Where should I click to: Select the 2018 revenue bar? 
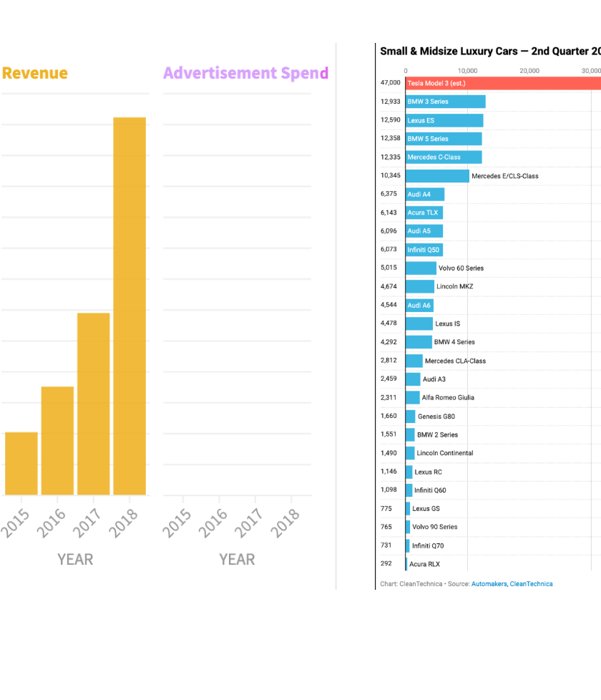point(130,306)
